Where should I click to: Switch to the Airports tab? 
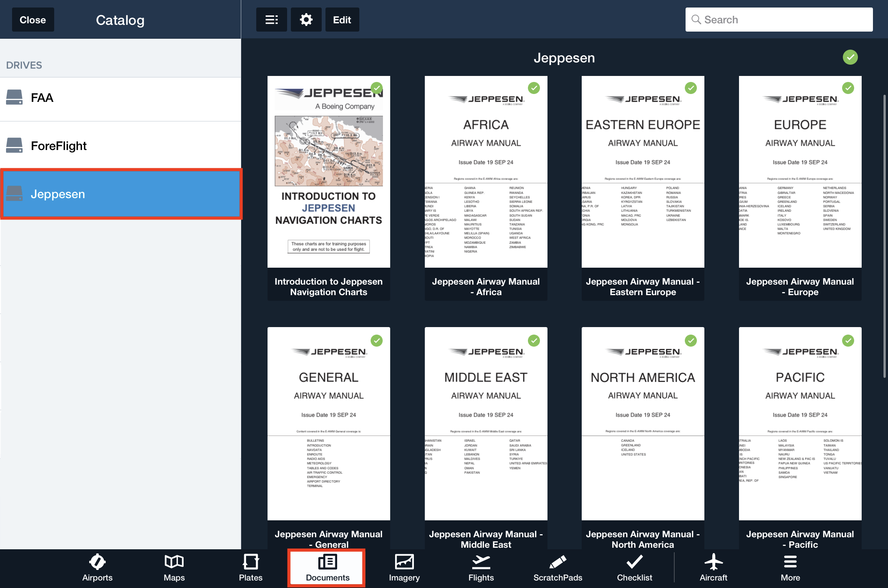(x=97, y=568)
